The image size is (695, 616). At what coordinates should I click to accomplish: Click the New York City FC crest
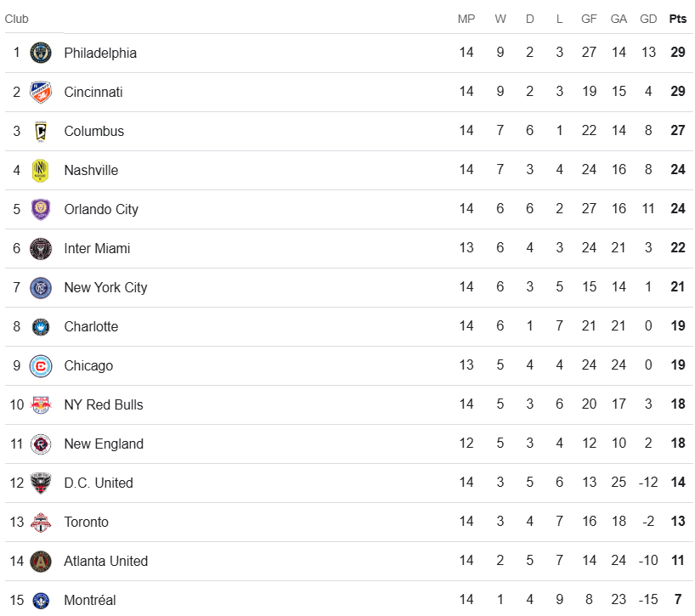click(x=41, y=287)
